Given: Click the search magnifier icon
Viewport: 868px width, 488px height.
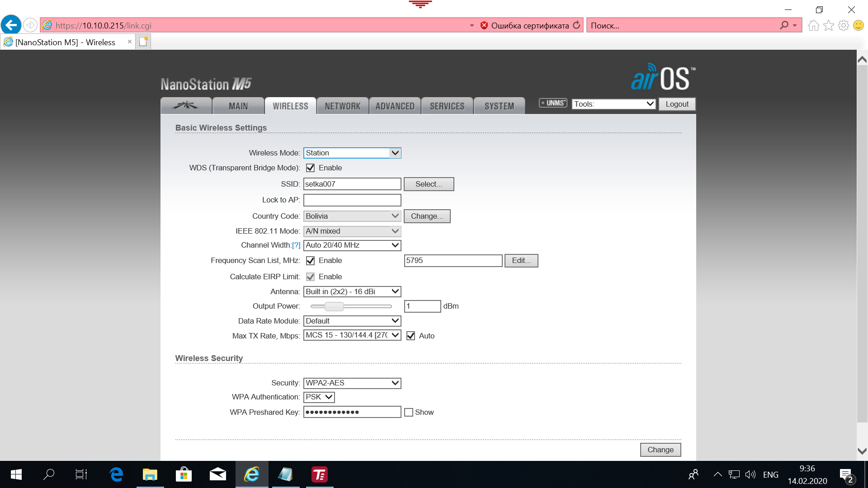Looking at the screenshot, I should pos(784,25).
